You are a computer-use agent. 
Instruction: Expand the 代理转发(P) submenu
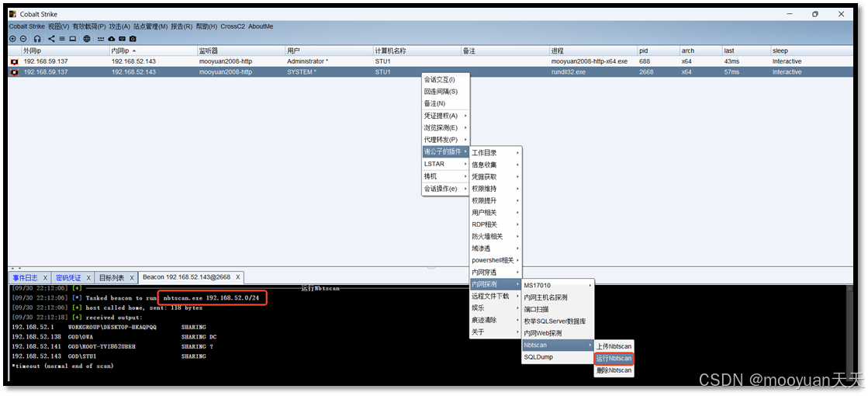(445, 140)
